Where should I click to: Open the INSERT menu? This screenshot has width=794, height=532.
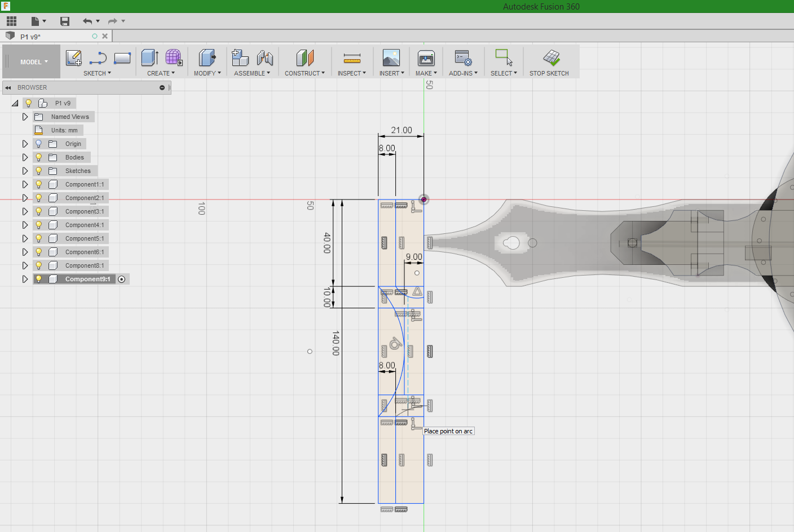[x=391, y=73]
